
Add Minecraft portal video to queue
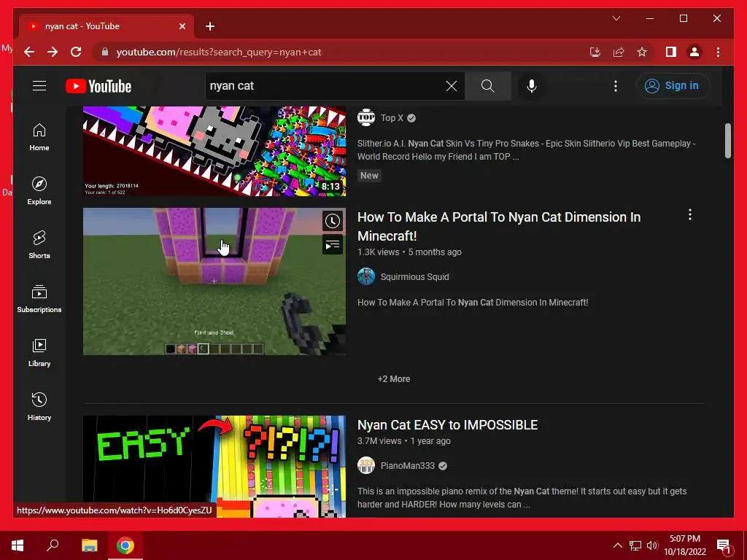tap(333, 245)
